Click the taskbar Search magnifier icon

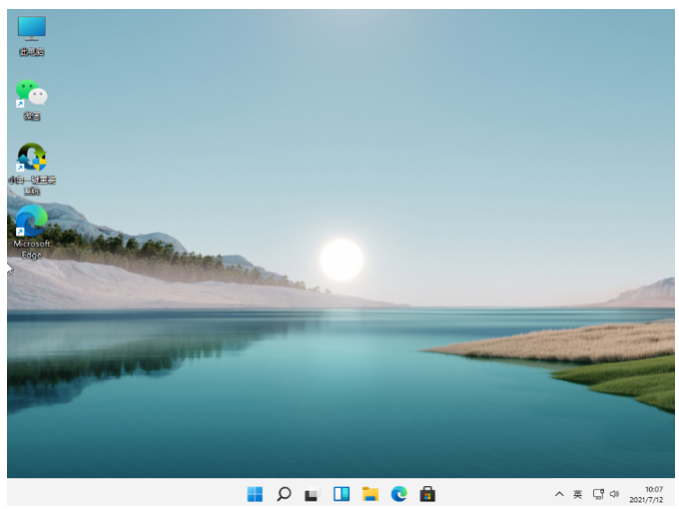tap(284, 493)
